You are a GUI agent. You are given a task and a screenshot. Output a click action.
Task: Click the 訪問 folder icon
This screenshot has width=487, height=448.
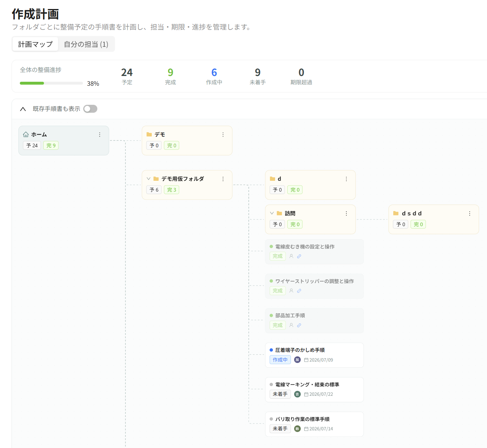coord(279,213)
